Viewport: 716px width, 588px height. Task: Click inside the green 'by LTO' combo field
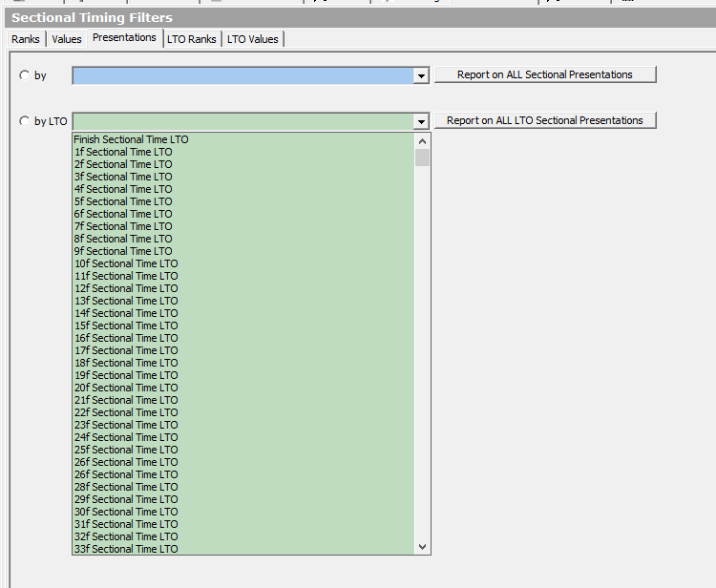(x=243, y=122)
